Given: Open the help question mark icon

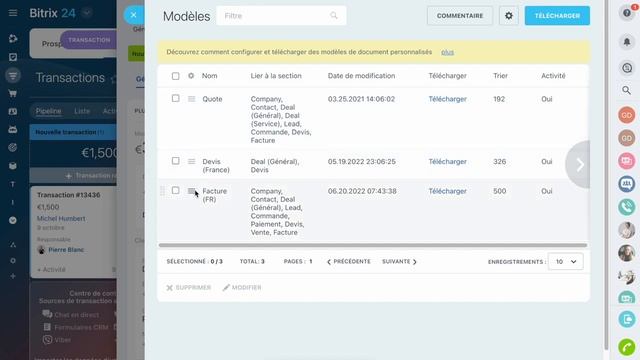Looking at the screenshot, I should (627, 13).
